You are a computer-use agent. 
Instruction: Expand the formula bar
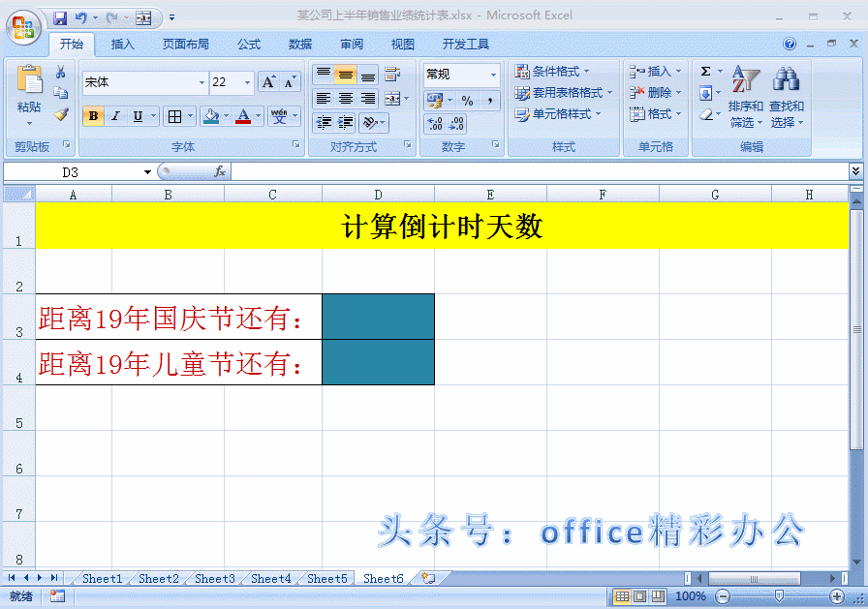tap(855, 171)
